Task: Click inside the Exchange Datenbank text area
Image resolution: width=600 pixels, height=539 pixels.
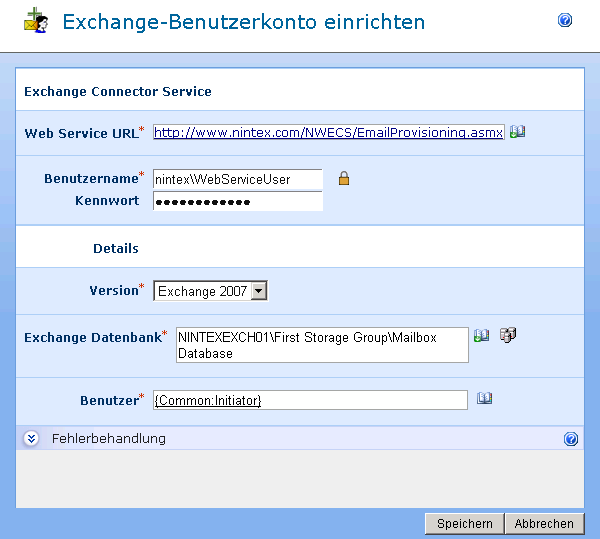Action: coord(321,345)
